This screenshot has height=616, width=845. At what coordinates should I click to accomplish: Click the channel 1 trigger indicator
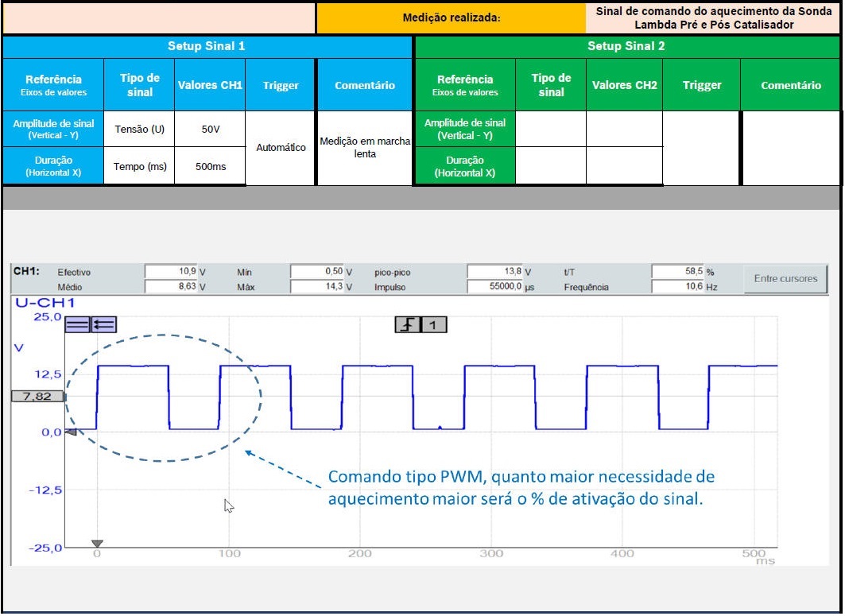pos(433,324)
